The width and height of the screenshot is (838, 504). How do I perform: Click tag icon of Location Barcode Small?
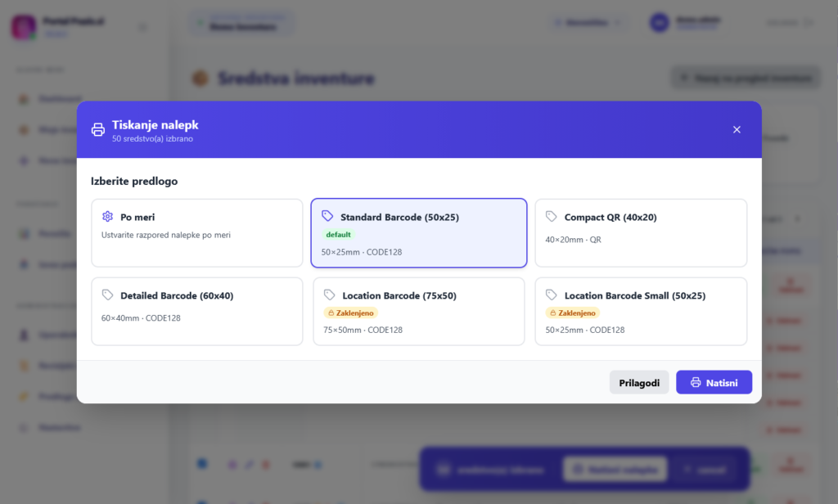(552, 295)
